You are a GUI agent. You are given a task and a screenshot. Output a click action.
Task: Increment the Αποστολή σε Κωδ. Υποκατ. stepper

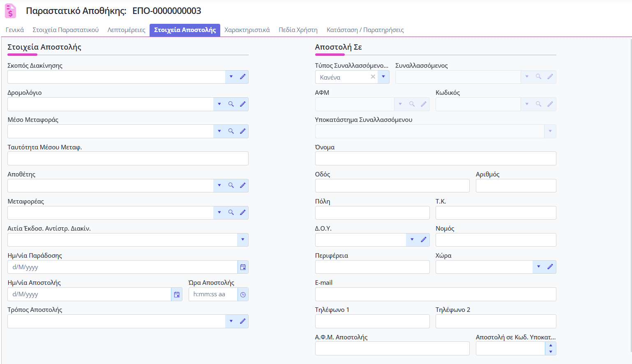(x=551, y=346)
